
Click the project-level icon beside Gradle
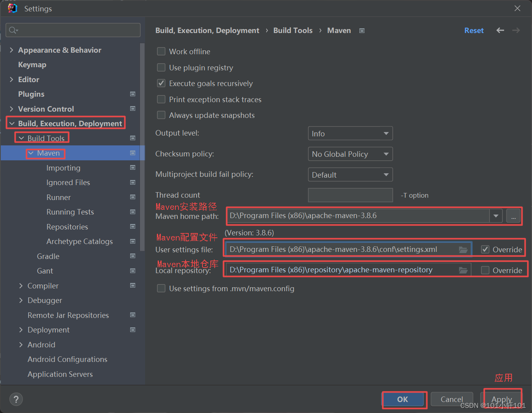pos(133,256)
